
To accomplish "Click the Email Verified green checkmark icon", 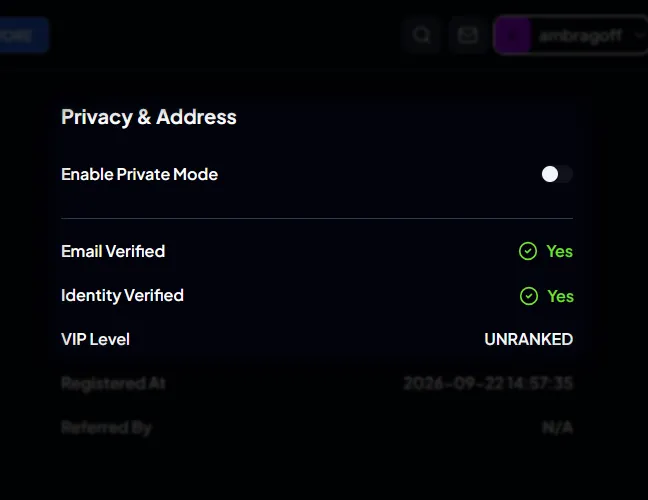I will (528, 251).
